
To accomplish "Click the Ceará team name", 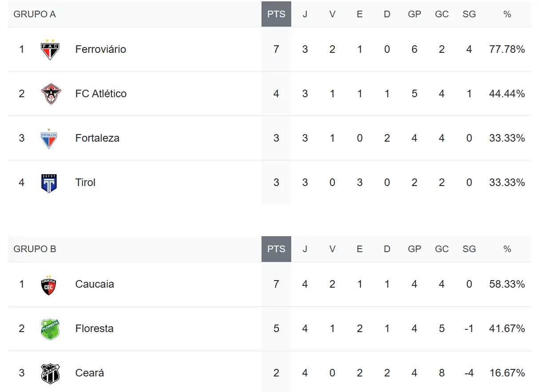I will pos(90,373).
